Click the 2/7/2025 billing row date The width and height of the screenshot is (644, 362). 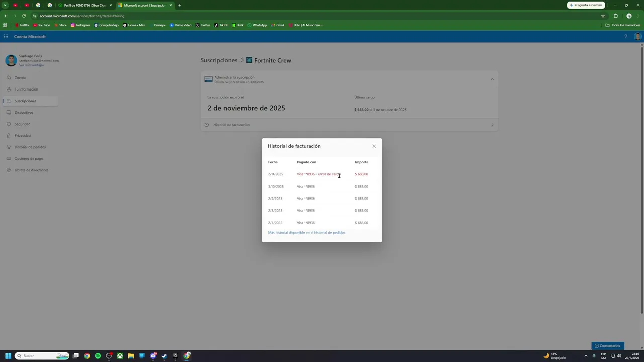pyautogui.click(x=275, y=223)
